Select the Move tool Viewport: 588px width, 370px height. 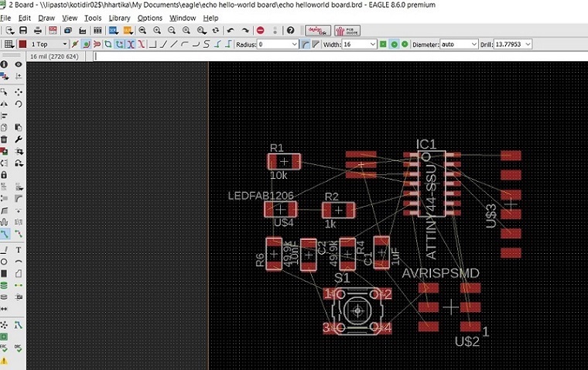pos(19,92)
